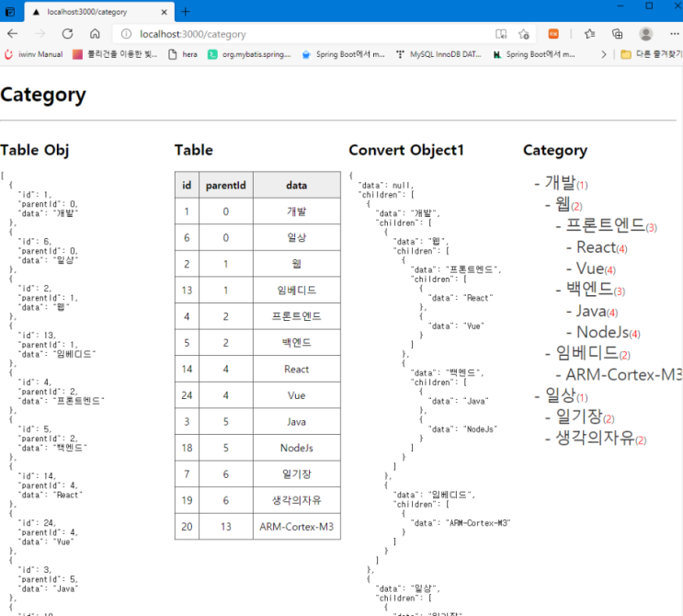This screenshot has width=683, height=616.
Task: View site information icon in address bar
Action: 126,34
